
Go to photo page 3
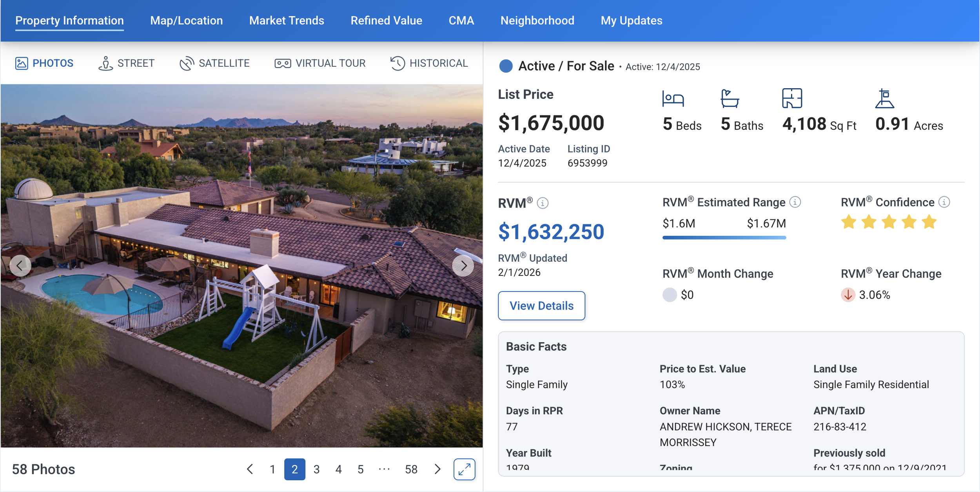pyautogui.click(x=316, y=469)
